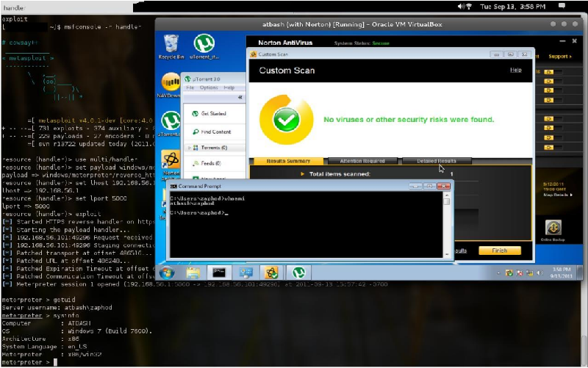Image resolution: width=588 pixels, height=368 pixels.
Task: Collapse the uTorrent sidebar with « button
Action: [x=240, y=98]
